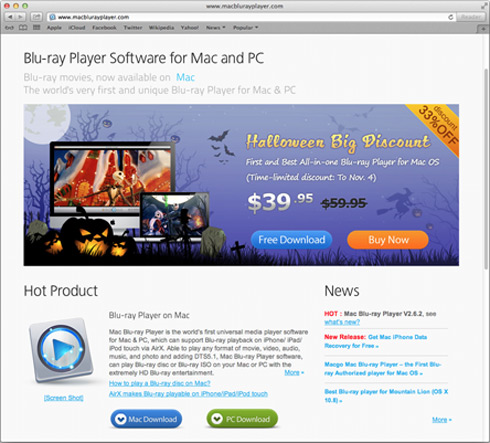Open the Reading List glasses icon

(9, 28)
